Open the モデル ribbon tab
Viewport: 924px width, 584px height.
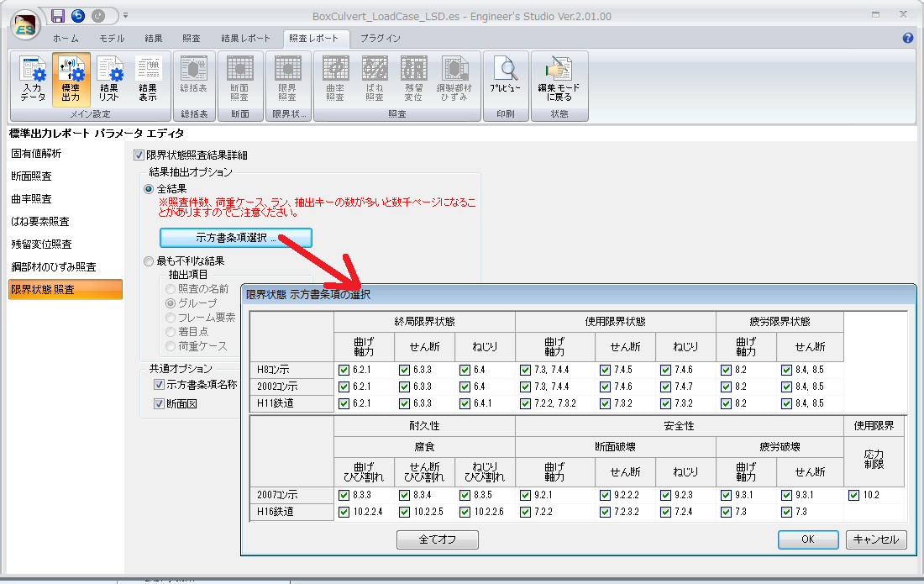pyautogui.click(x=112, y=39)
